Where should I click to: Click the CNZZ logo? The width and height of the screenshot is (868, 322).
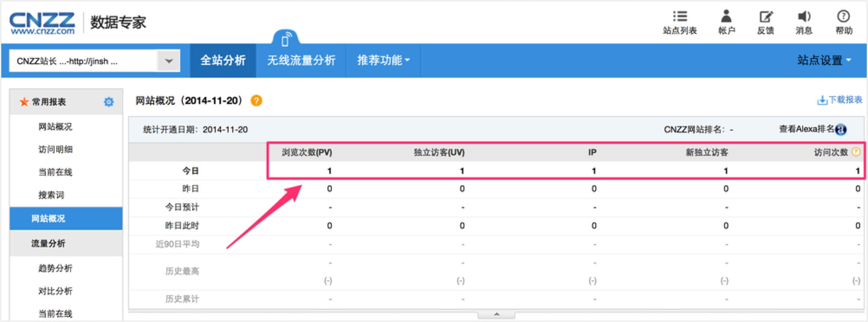(42, 23)
